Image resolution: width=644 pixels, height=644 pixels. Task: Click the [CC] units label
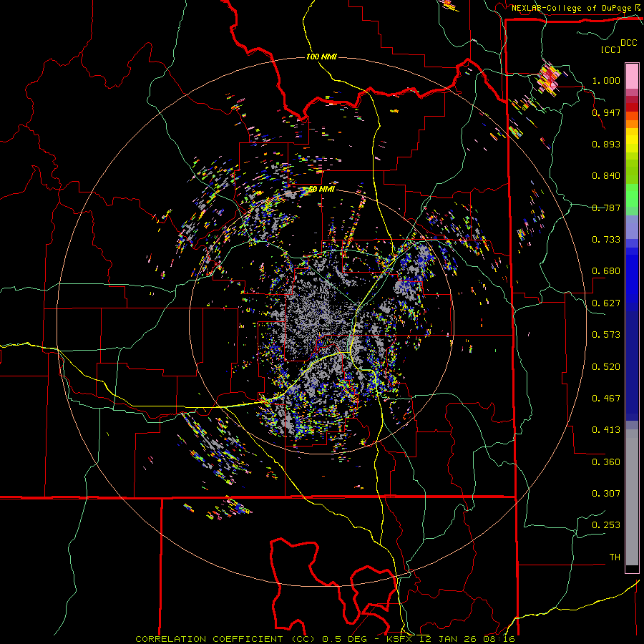[x=610, y=49]
